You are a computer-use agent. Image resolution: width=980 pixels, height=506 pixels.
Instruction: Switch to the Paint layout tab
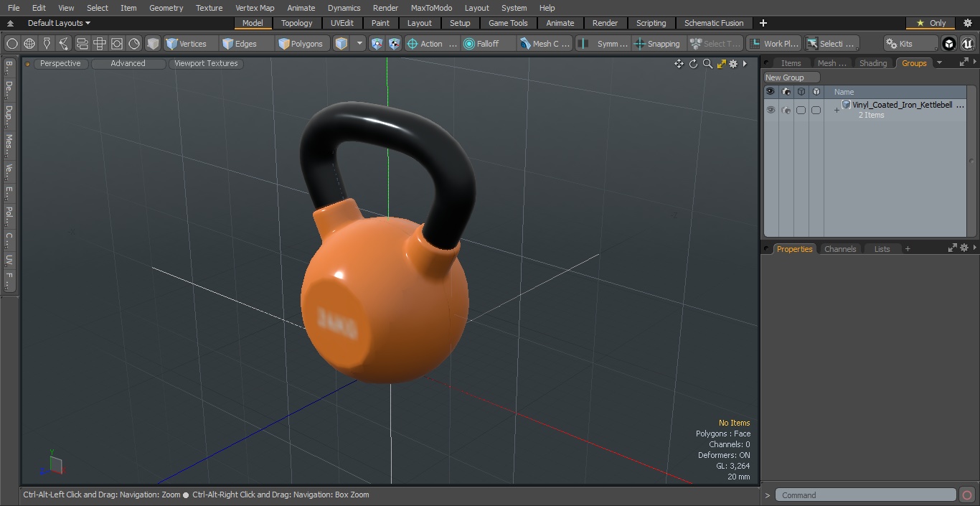[x=380, y=23]
